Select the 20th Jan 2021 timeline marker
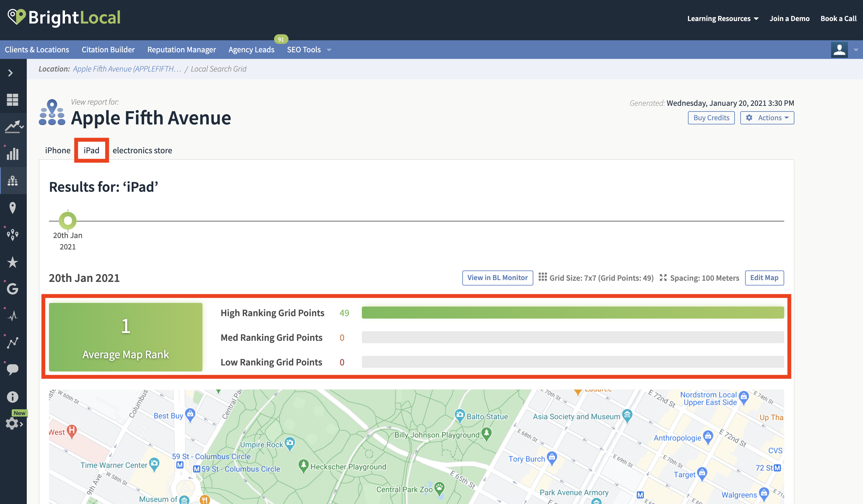 coord(68,221)
